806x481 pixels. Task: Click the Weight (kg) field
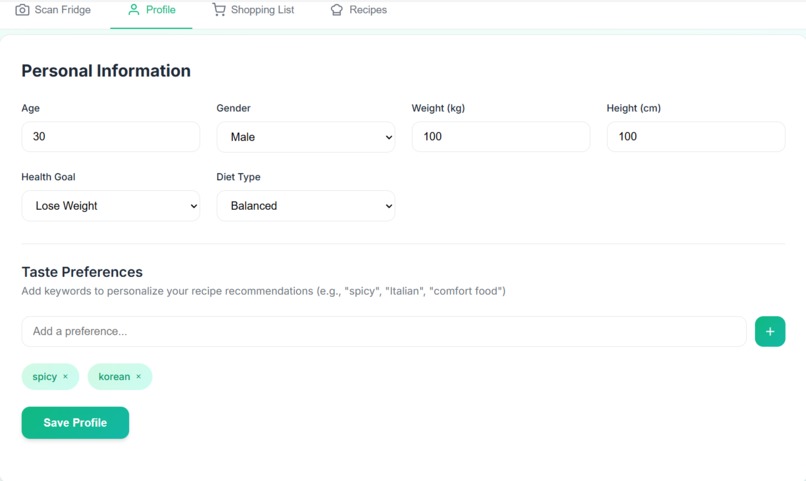[501, 137]
